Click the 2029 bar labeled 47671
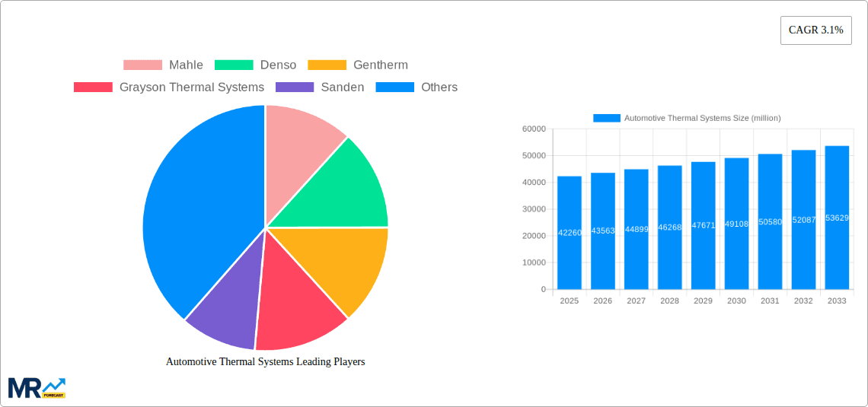The image size is (868, 407). tap(703, 226)
